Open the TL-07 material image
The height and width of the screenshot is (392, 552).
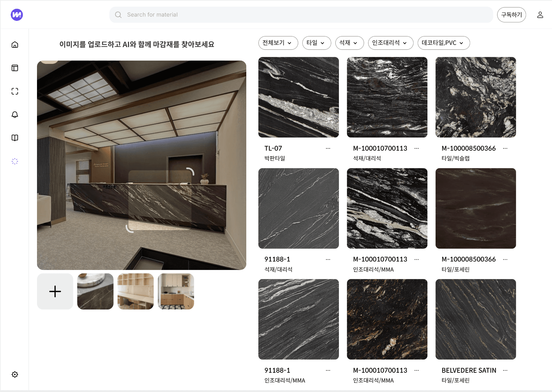298,97
